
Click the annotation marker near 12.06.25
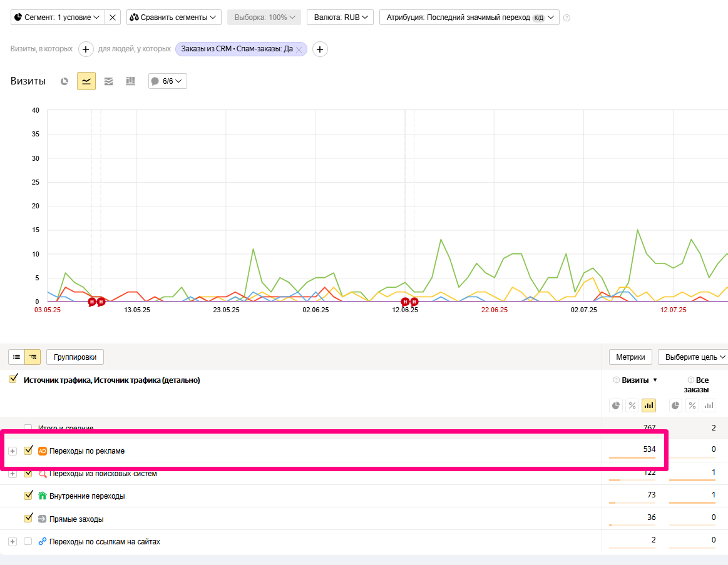tap(405, 302)
